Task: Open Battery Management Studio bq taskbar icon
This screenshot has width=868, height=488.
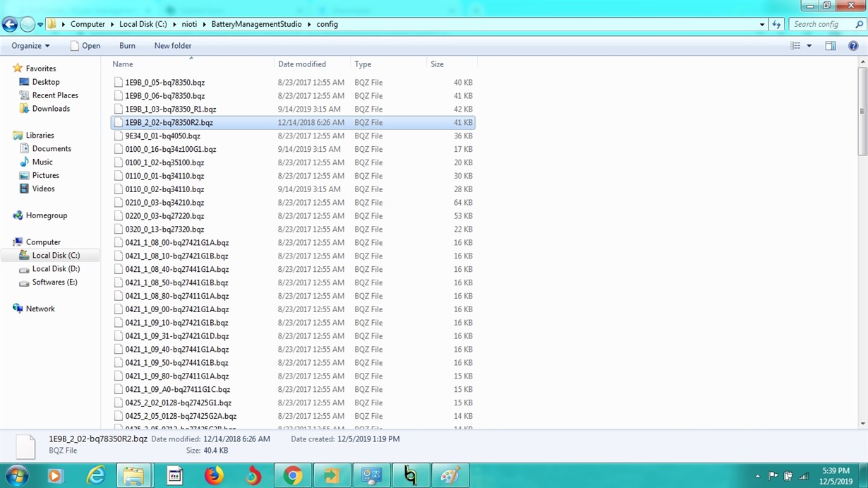Action: (x=410, y=476)
